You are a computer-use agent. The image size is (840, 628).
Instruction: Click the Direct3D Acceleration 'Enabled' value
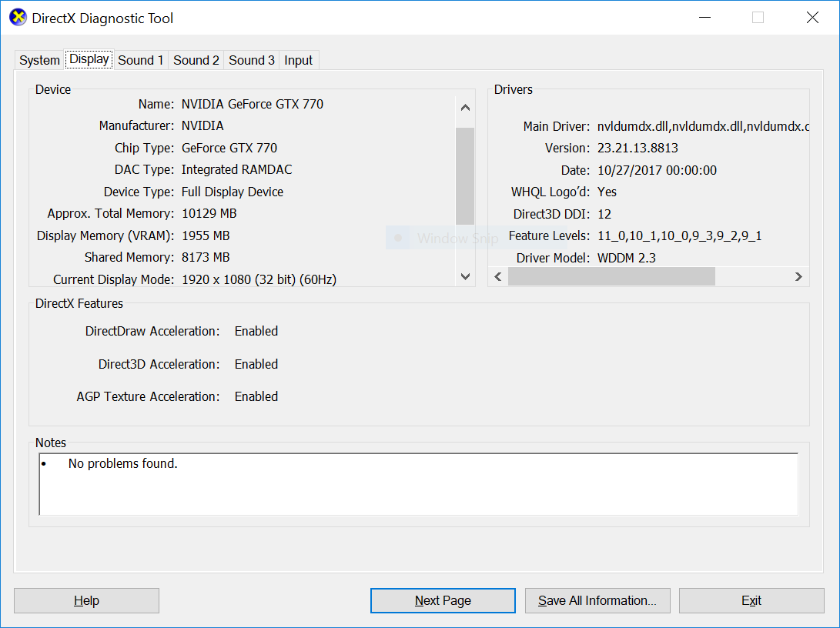click(x=256, y=364)
